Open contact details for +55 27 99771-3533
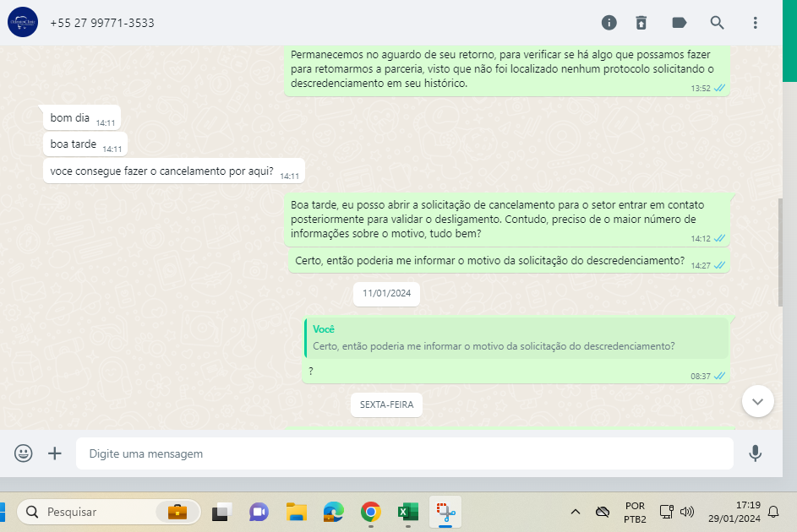Screen dimensions: 797x532 coord(102,23)
